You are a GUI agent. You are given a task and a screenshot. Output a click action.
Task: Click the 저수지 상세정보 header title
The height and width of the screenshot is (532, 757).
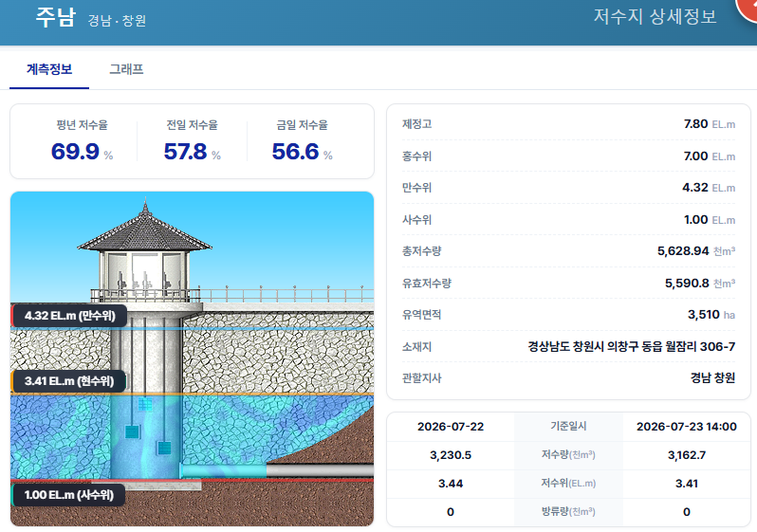click(x=655, y=16)
